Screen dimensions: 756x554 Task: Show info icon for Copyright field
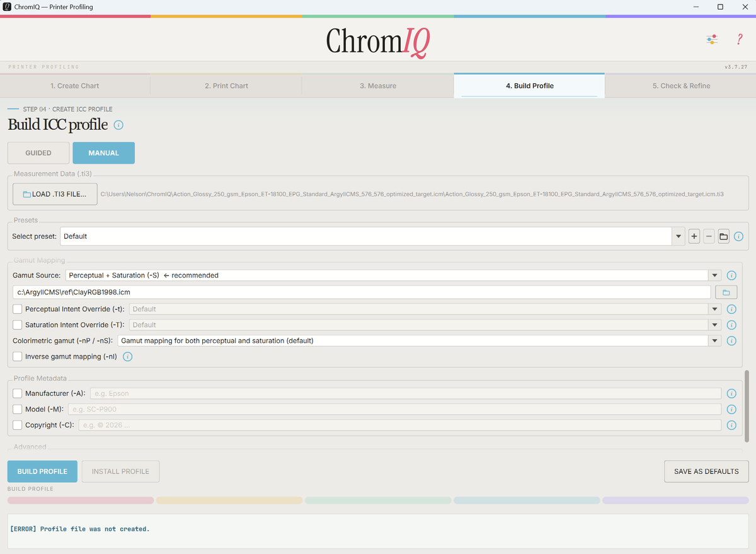click(x=731, y=425)
